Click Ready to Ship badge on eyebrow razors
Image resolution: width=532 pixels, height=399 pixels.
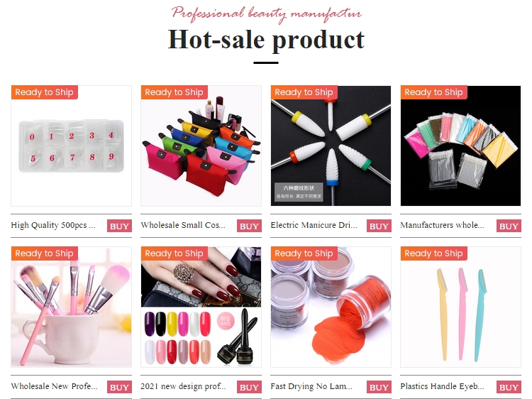[433, 253]
